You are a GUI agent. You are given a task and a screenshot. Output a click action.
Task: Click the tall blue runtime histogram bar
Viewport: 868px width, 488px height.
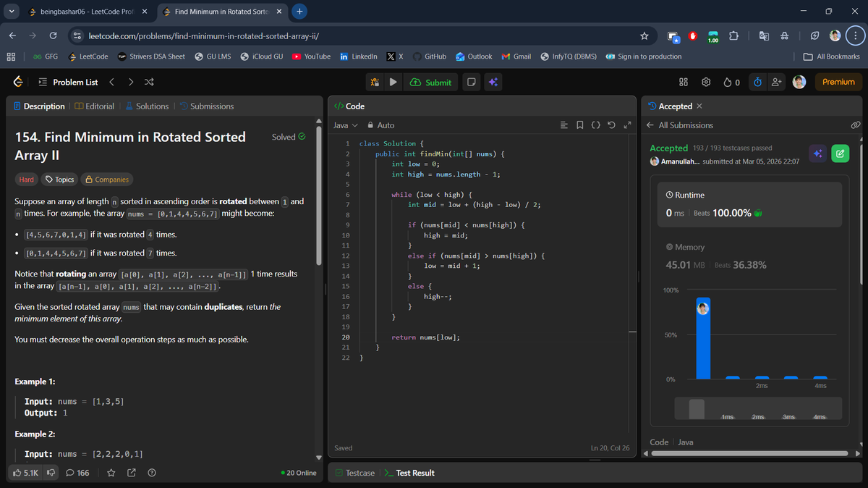tap(702, 338)
